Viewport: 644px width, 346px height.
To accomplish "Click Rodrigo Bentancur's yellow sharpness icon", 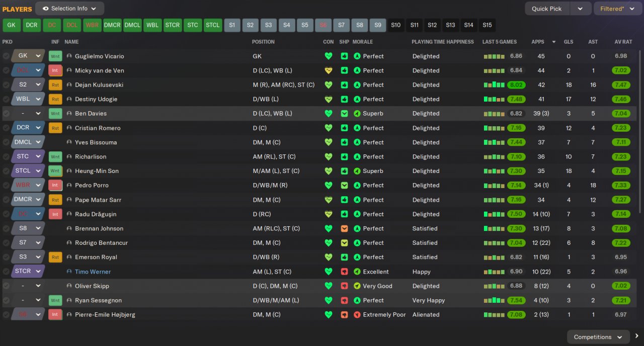I will pos(344,243).
